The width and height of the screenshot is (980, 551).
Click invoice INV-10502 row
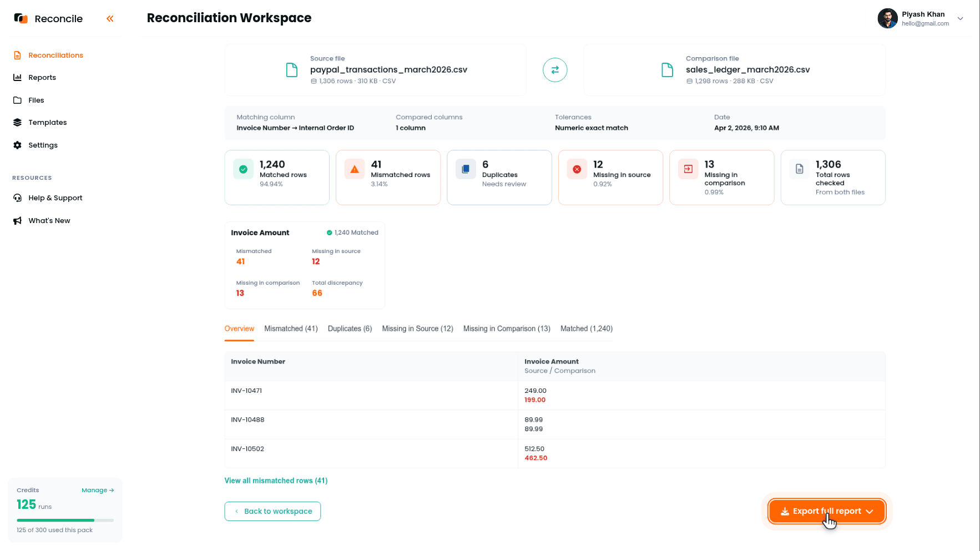[x=555, y=453]
